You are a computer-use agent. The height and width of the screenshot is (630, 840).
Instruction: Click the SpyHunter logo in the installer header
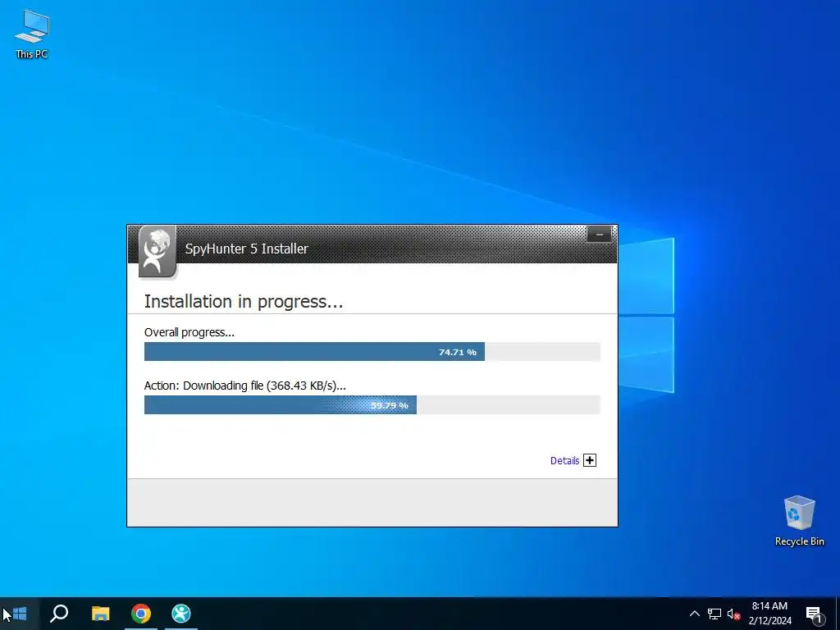pyautogui.click(x=157, y=252)
